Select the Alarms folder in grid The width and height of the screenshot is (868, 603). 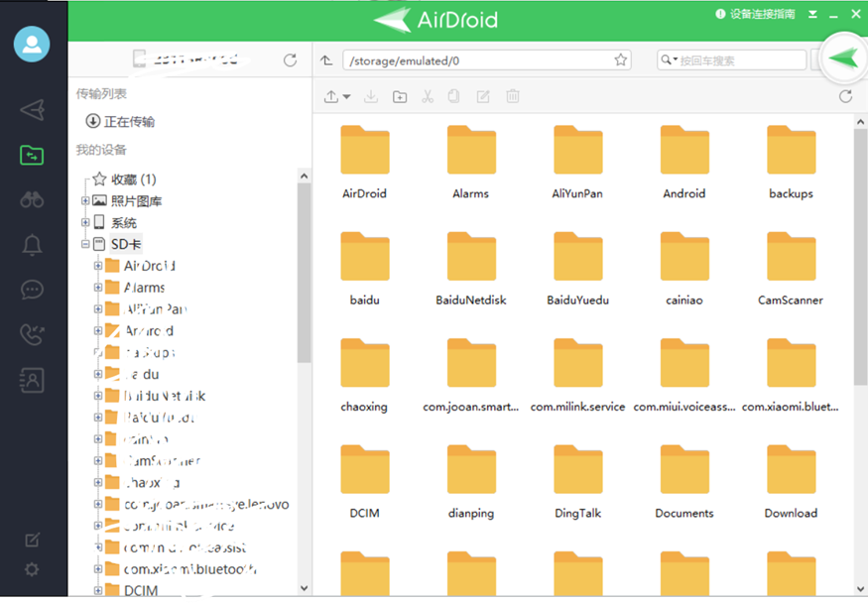(471, 162)
